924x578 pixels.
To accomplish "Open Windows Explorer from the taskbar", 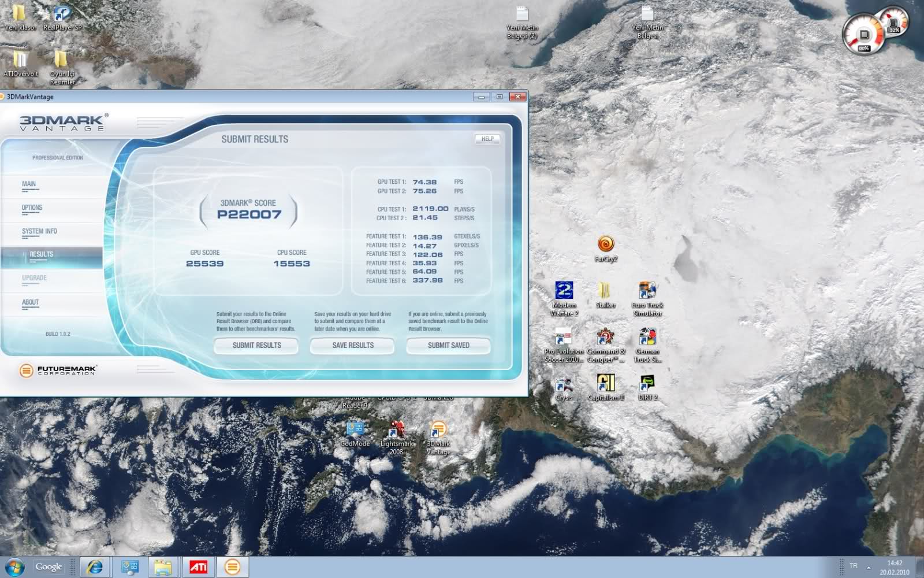I will [163, 567].
